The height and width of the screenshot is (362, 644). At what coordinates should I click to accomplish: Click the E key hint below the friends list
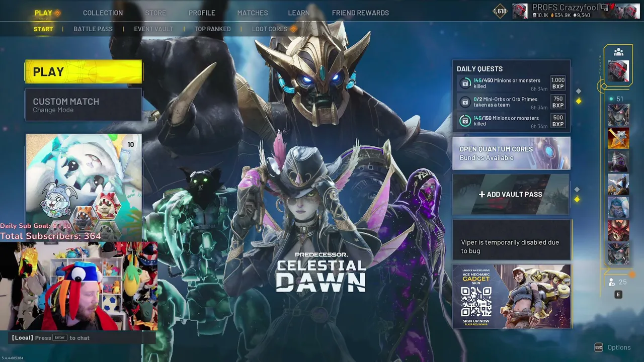coord(618,295)
